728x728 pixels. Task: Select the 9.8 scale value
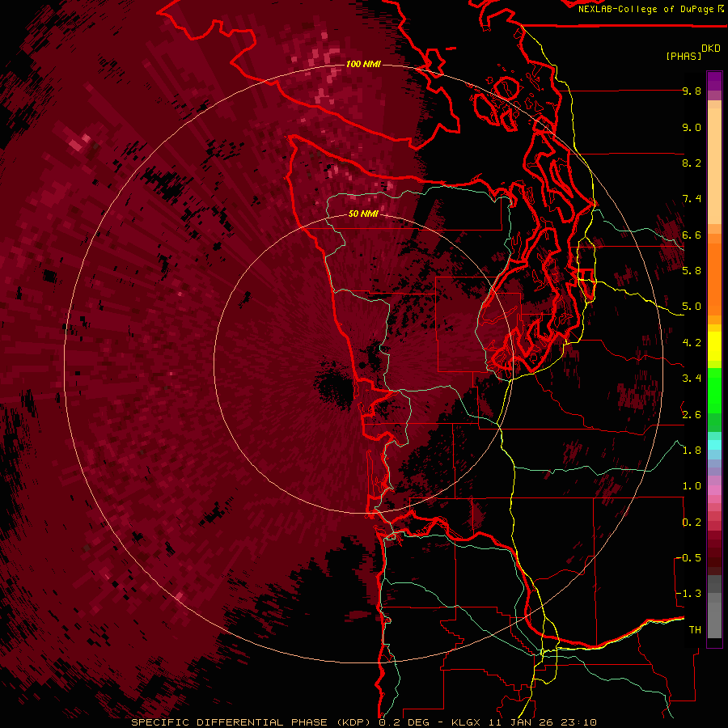(692, 91)
